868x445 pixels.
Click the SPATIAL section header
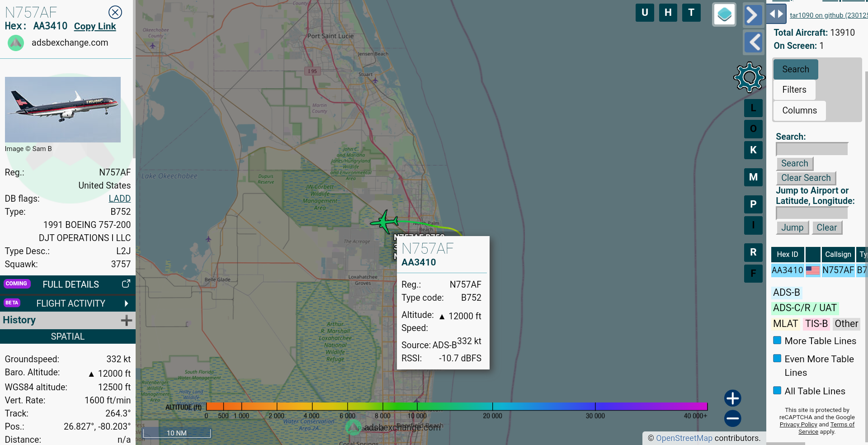click(68, 336)
